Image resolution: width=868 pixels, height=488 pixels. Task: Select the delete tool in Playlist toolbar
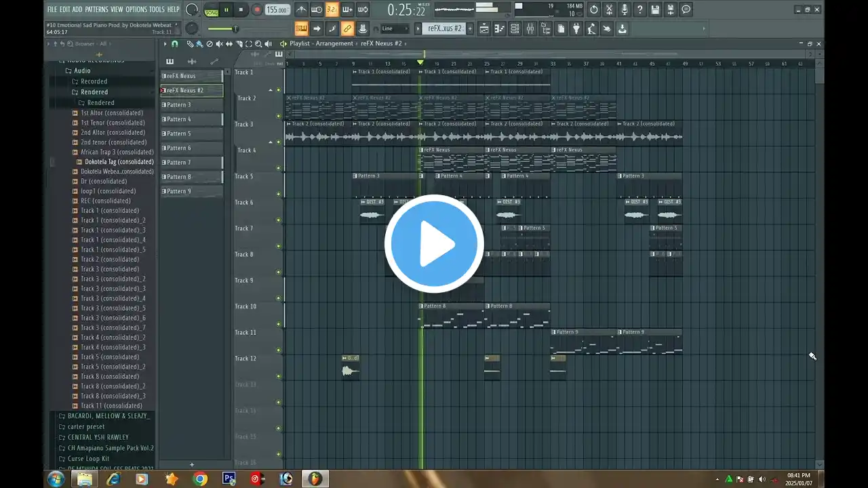pos(210,43)
